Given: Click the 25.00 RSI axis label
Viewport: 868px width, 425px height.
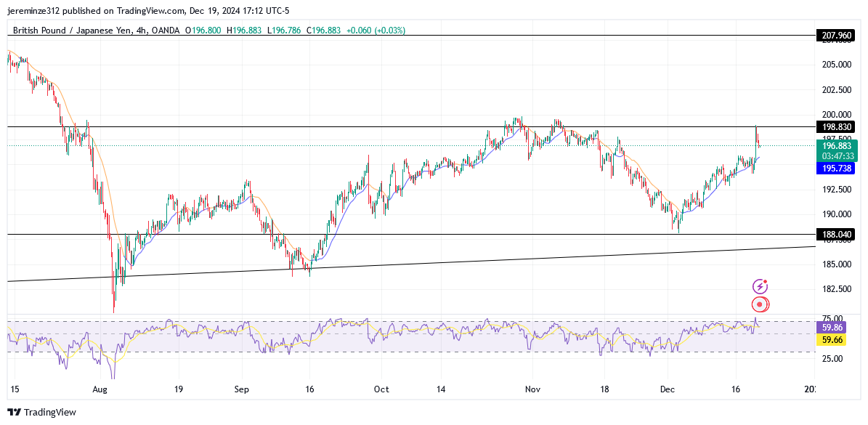Looking at the screenshot, I should [832, 358].
